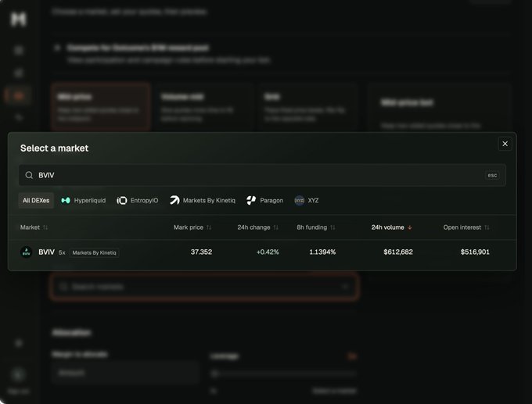532x404 pixels.
Task: Click the esc key hint badge
Action: pyautogui.click(x=492, y=175)
